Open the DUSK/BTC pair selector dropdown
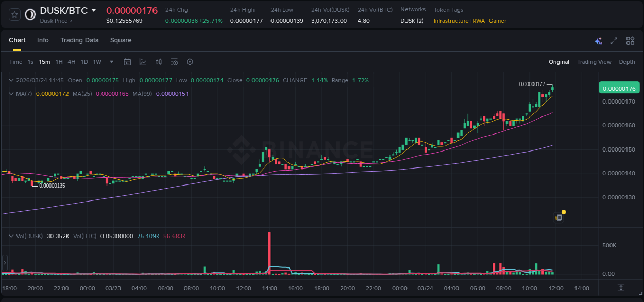 pyautogui.click(x=94, y=10)
